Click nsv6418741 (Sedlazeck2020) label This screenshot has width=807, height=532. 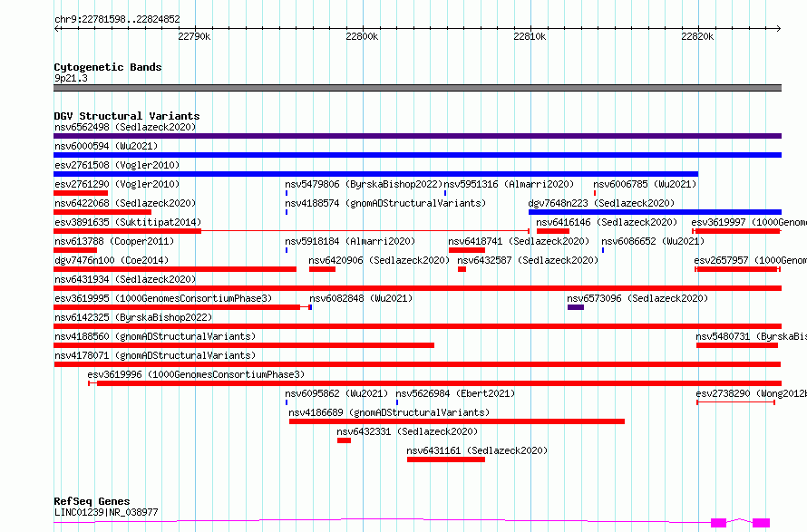519,241
